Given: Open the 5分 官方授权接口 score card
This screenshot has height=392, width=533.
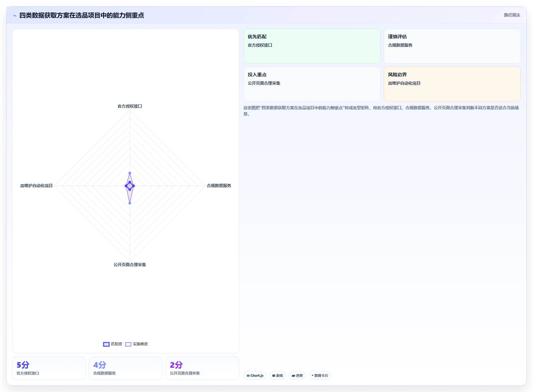Looking at the screenshot, I should (x=49, y=368).
